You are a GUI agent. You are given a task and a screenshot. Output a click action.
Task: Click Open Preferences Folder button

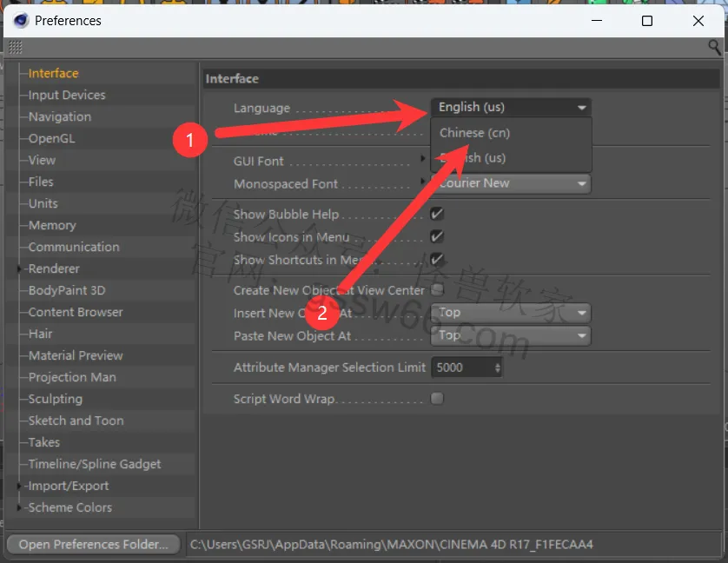point(93,545)
